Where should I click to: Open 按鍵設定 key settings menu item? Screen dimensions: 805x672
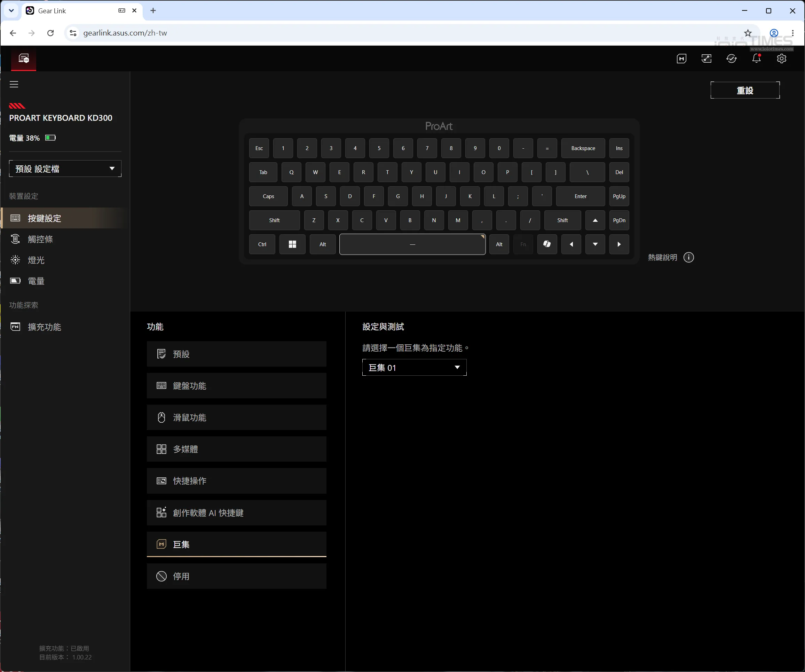click(x=64, y=218)
